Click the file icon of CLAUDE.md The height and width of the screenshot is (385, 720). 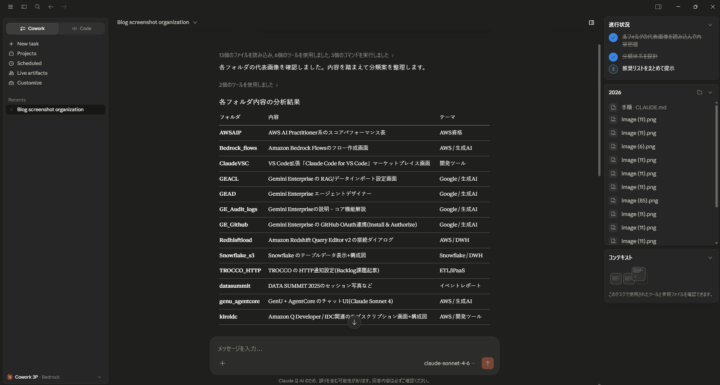click(x=613, y=107)
